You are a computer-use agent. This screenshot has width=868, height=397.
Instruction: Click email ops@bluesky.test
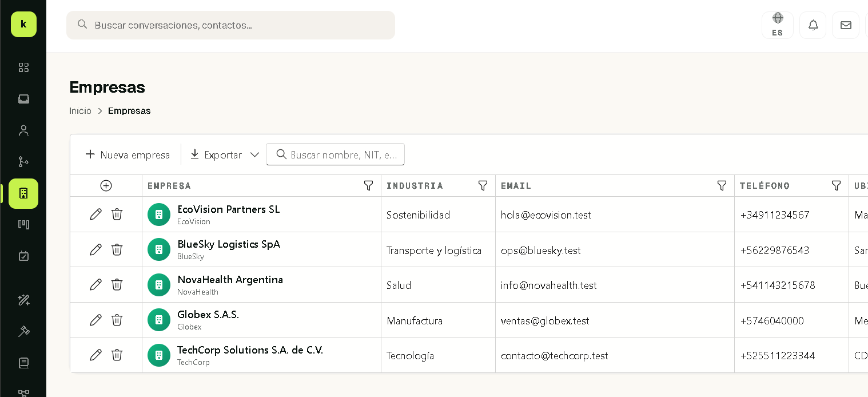541,251
